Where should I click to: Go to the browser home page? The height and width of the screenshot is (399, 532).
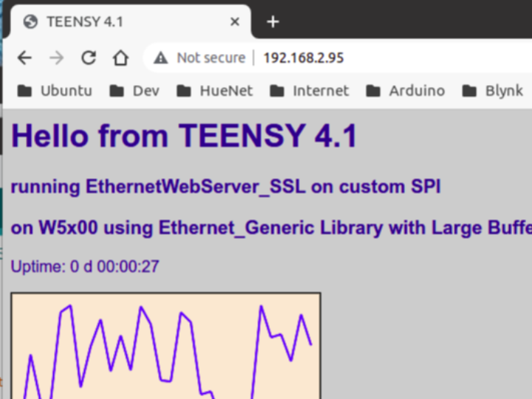[120, 58]
